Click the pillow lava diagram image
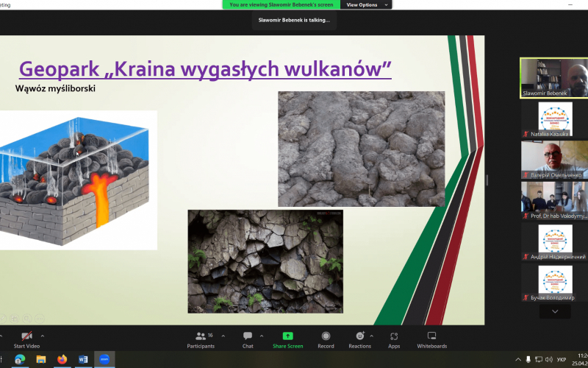The image size is (588, 368). 79,180
